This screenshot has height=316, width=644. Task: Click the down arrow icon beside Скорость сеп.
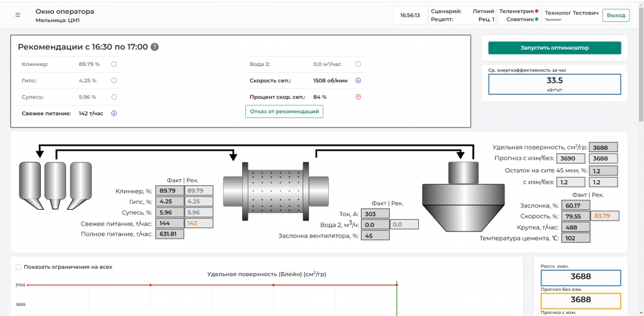click(x=358, y=80)
